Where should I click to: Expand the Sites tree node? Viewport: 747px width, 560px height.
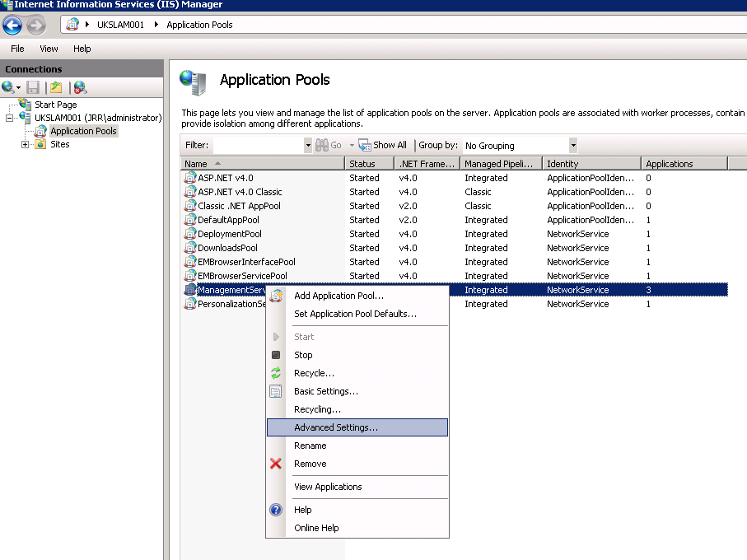pos(25,144)
